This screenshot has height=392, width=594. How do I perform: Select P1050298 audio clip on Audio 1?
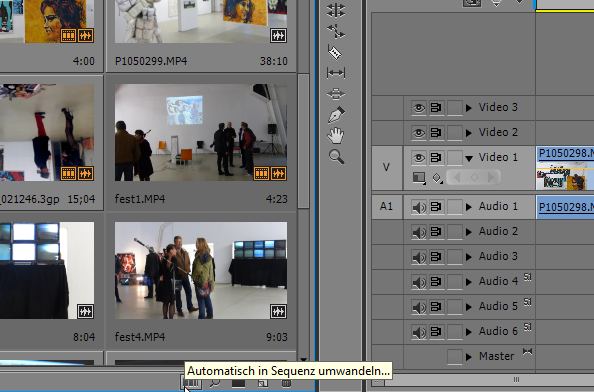click(x=565, y=207)
